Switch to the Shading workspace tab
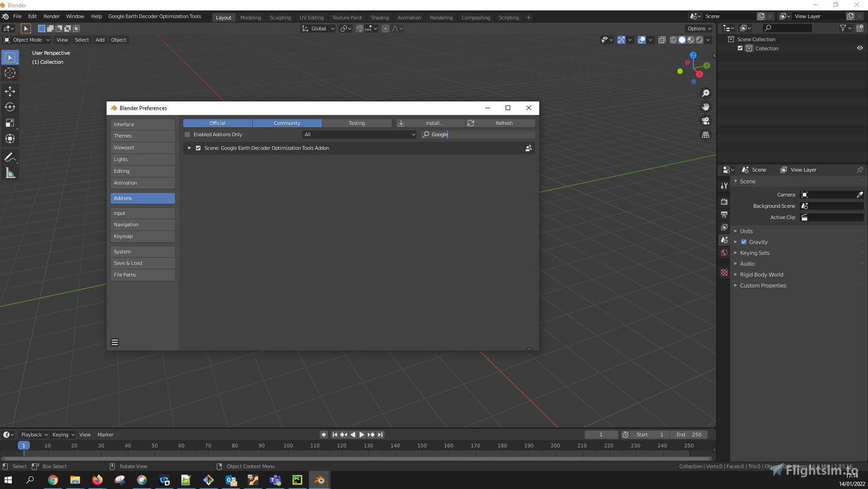Viewport: 868px width, 489px height. (x=379, y=17)
